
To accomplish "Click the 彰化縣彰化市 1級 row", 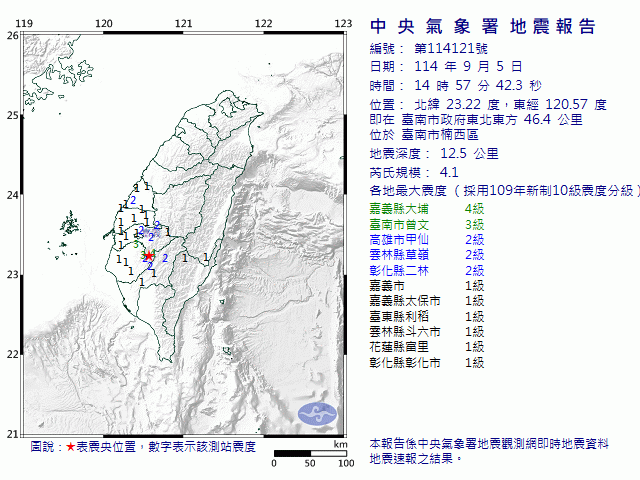I will click(427, 363).
